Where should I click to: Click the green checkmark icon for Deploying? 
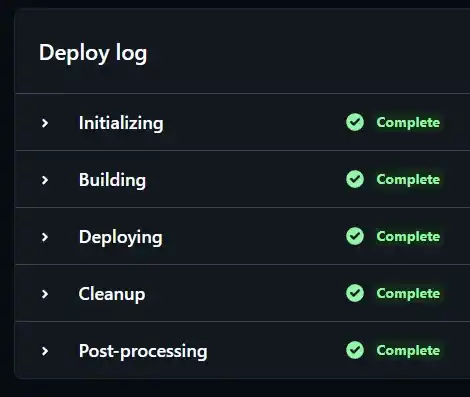[x=355, y=236]
